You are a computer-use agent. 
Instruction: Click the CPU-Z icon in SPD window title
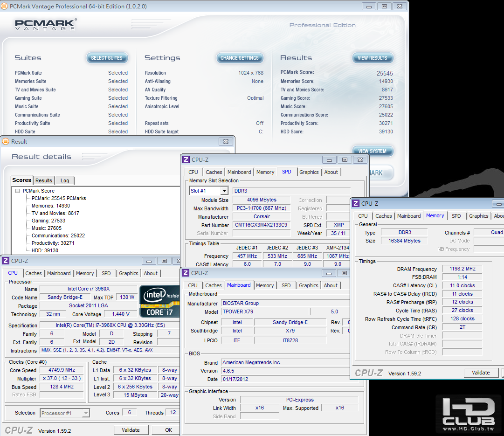[186, 159]
